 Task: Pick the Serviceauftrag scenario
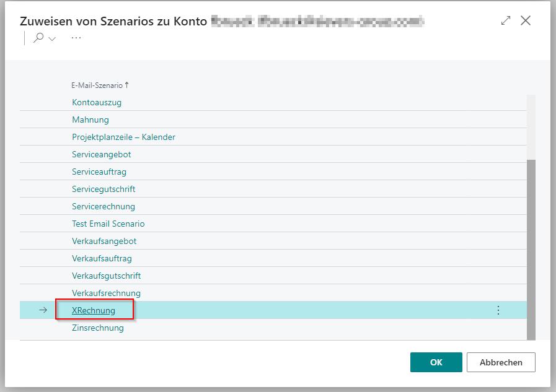[x=99, y=172]
